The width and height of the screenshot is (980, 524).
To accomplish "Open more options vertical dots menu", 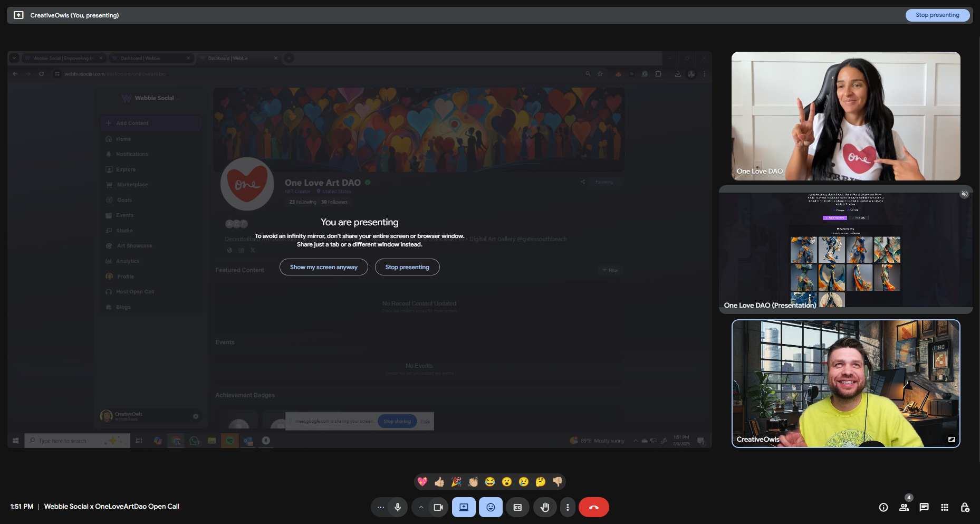I will [x=568, y=507].
